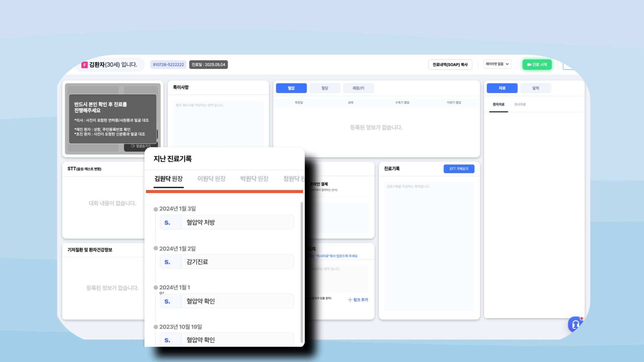Click the 얼굴숨기기 hide-face icon button
Viewport: 644px width, 362px height.
coord(133,146)
